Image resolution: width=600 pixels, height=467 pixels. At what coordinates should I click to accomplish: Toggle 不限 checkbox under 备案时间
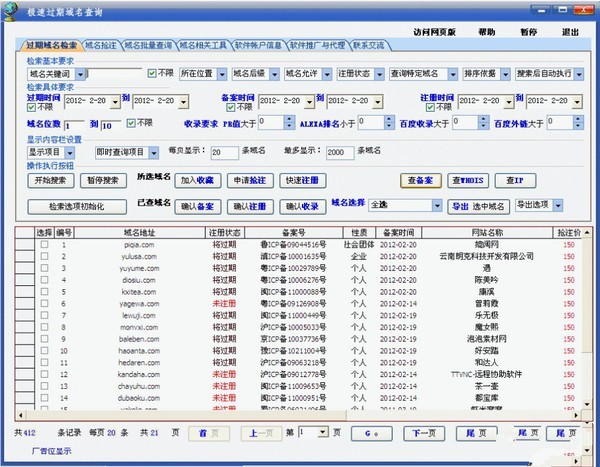pyautogui.click(x=231, y=108)
